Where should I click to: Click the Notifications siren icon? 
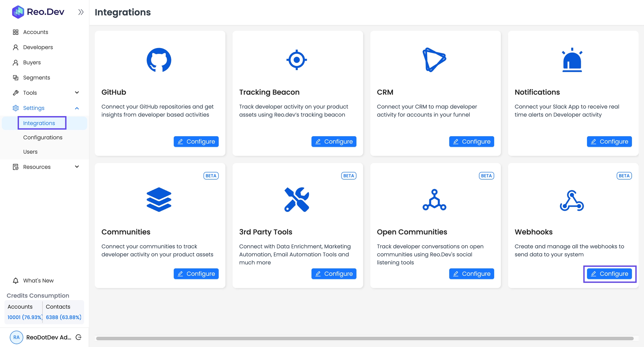572,60
